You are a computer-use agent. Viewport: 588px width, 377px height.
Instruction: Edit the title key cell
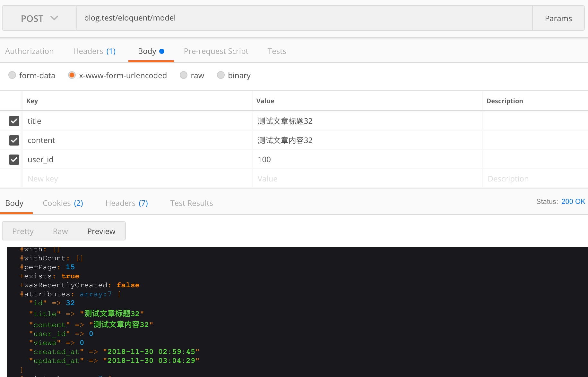137,121
